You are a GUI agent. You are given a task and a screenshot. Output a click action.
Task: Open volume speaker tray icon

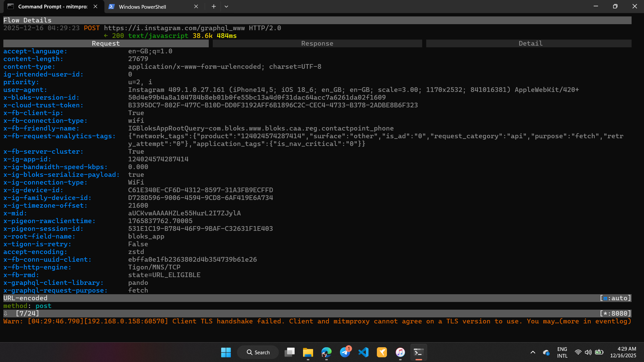pos(588,352)
